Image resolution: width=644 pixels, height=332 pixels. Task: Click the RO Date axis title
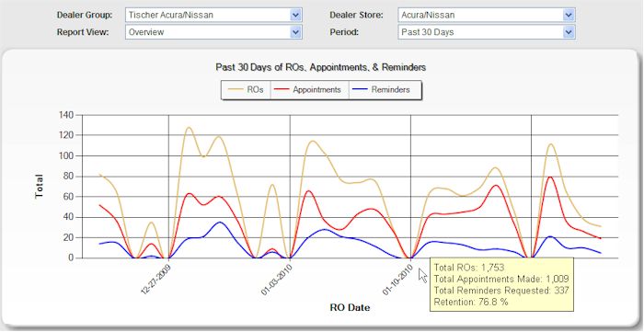point(350,307)
